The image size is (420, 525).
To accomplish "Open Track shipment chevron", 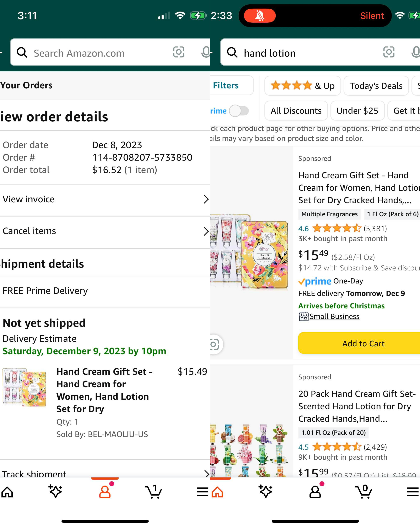I will click(x=206, y=473).
